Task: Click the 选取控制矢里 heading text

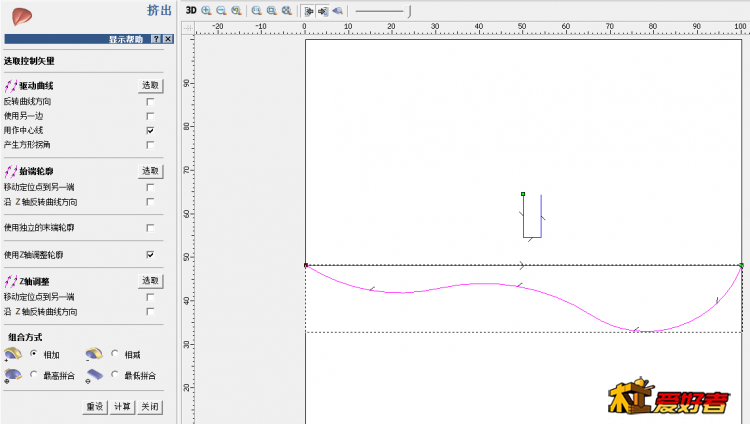Action: [x=29, y=61]
